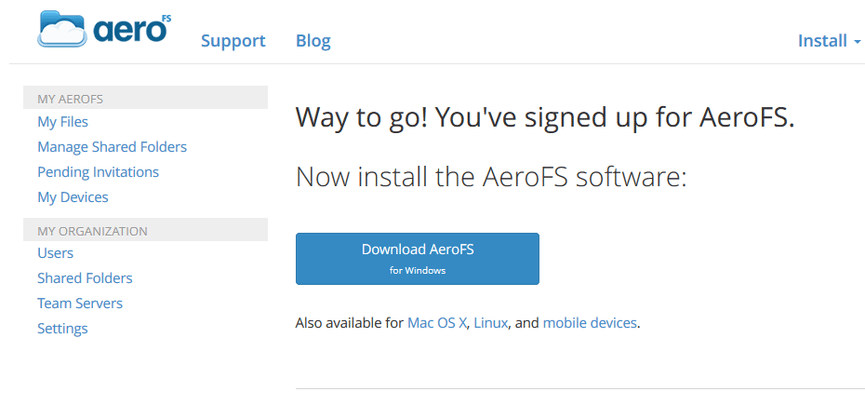Follow the mobile devices link
Image resolution: width=865 pixels, height=405 pixels.
tap(590, 323)
